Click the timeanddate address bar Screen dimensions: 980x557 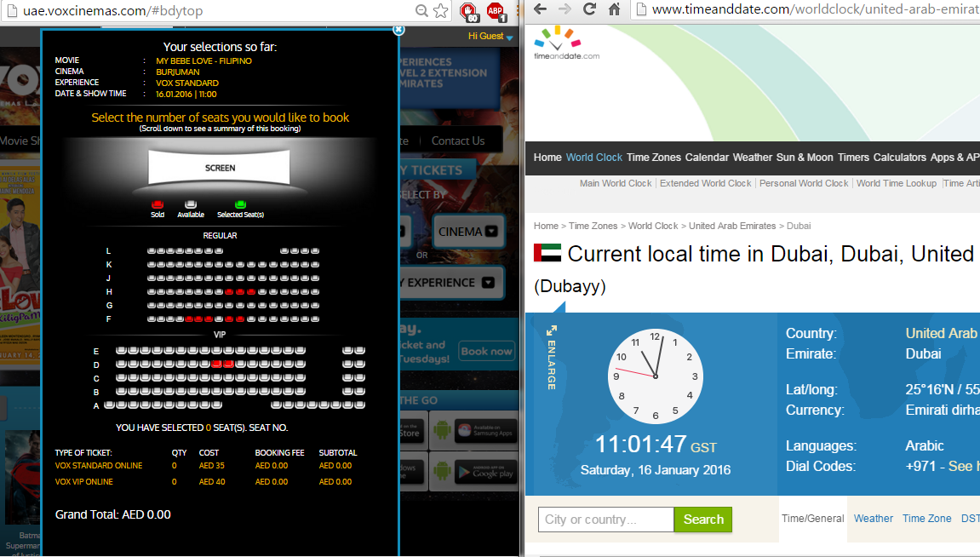[x=806, y=9]
